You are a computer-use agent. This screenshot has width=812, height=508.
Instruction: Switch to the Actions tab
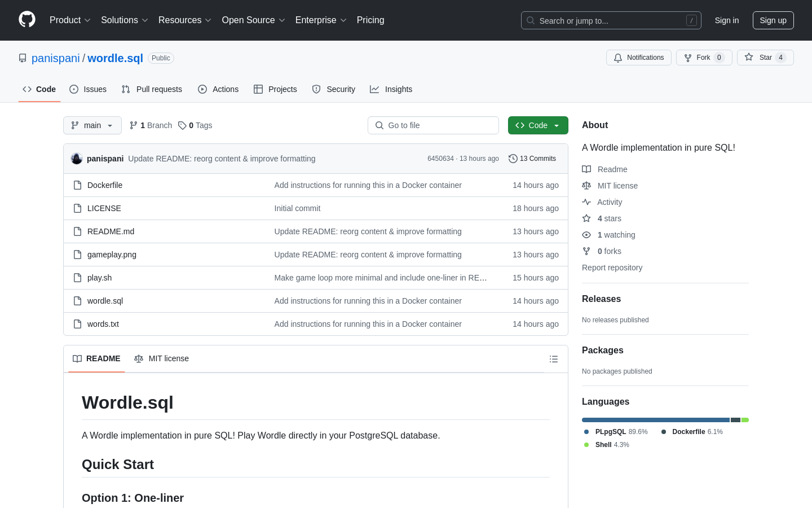tap(218, 89)
